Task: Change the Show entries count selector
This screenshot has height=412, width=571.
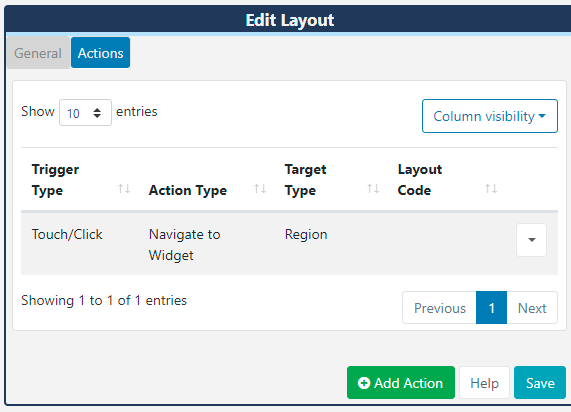Action: (x=86, y=113)
